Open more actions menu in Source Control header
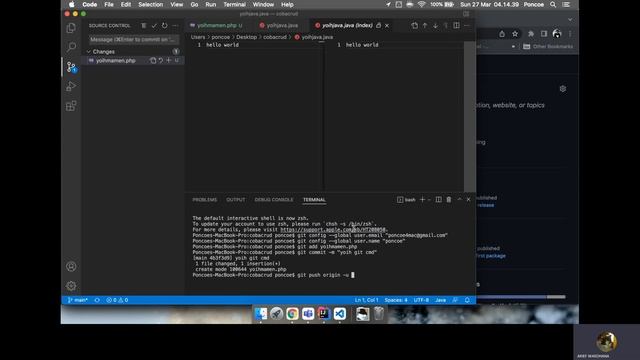 click(x=175, y=25)
